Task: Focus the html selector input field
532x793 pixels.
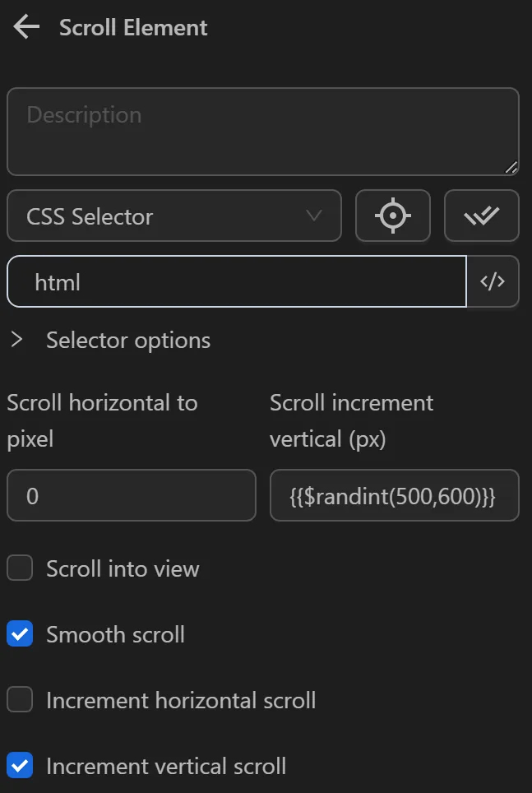Action: coord(238,282)
